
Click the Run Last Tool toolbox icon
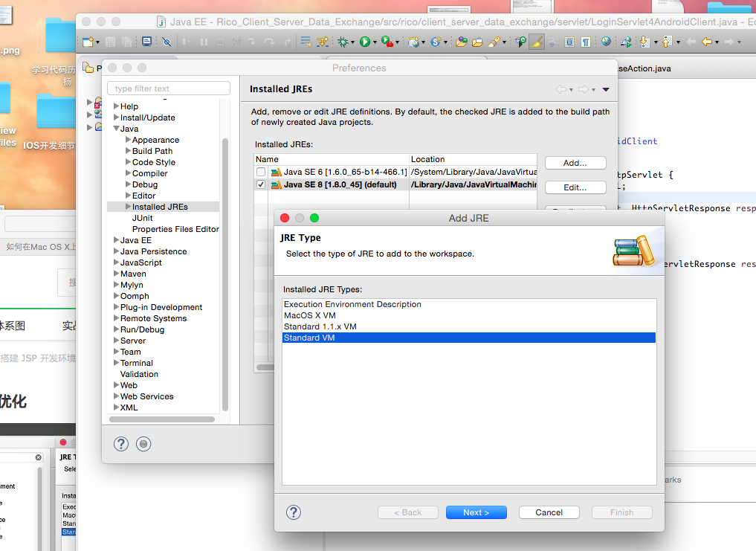[387, 42]
